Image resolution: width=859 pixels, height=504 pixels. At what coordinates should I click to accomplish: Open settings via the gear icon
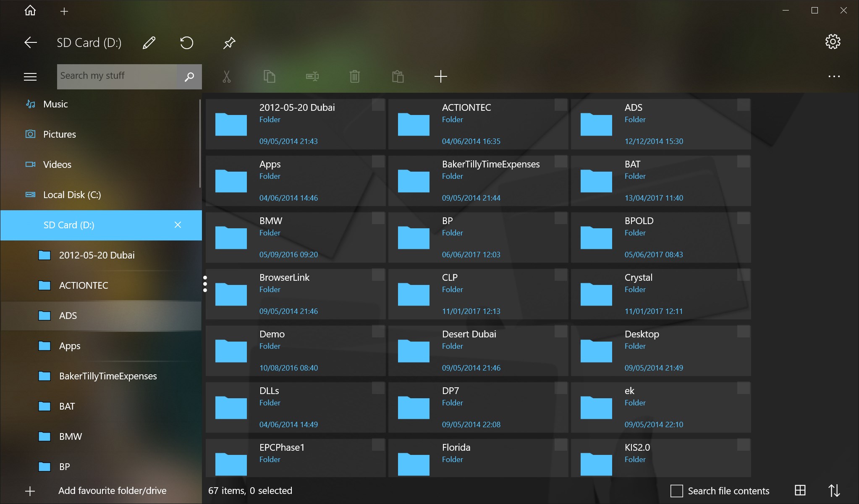click(833, 42)
